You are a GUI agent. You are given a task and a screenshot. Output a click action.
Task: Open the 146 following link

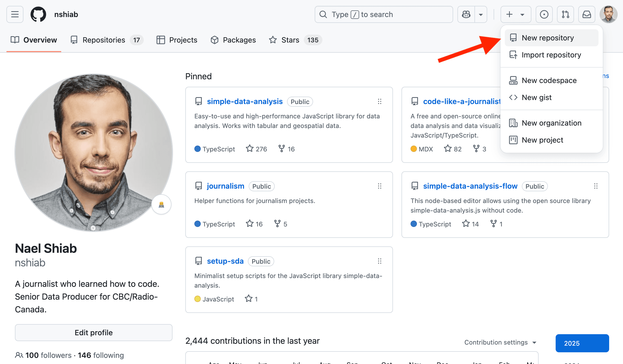tap(101, 355)
